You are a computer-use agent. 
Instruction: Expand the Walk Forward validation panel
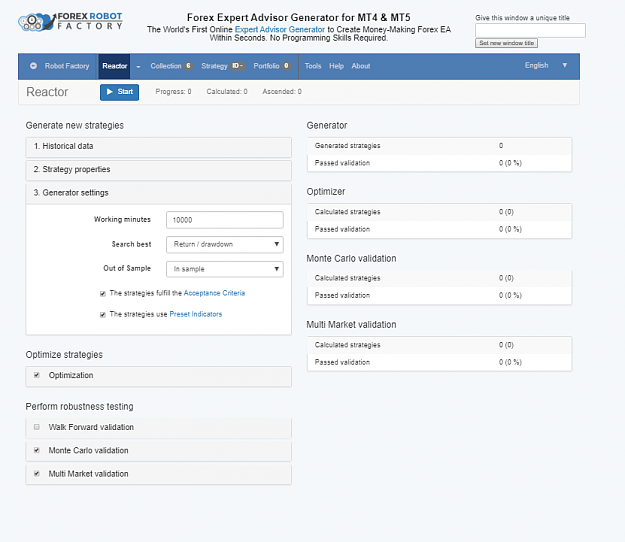[159, 428]
